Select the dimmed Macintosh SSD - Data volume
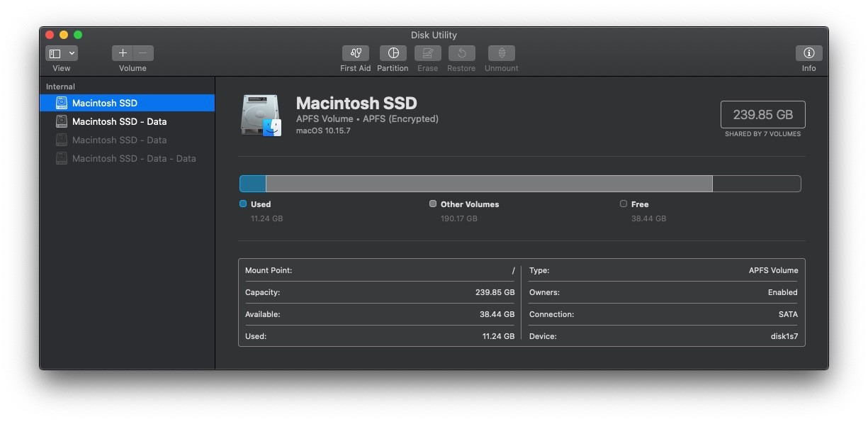Viewport: 868px width, 422px height. click(x=128, y=140)
